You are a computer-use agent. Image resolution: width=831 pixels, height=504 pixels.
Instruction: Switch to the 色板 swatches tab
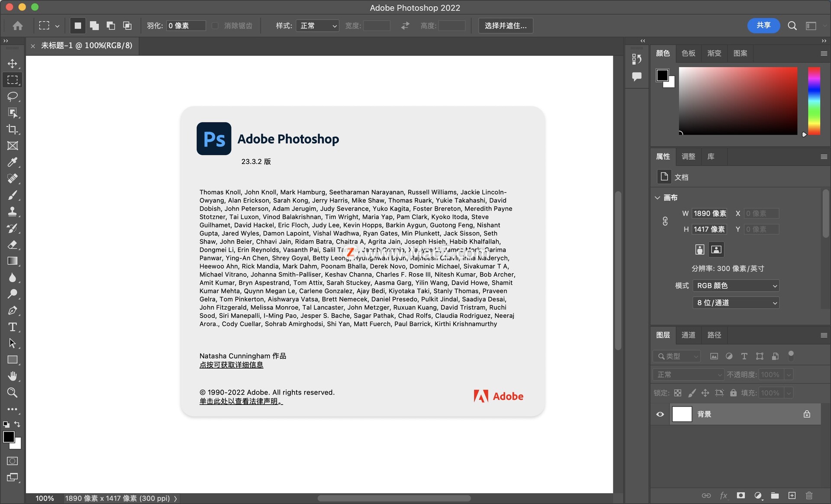688,53
